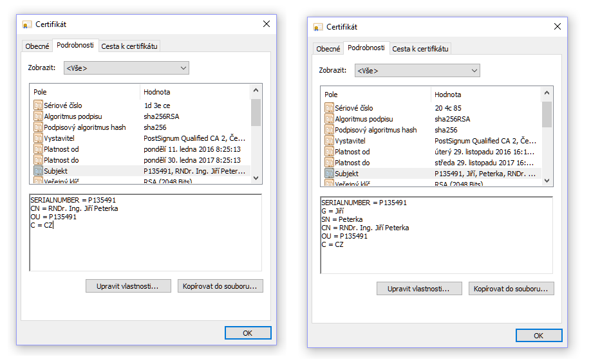591x364 pixels.
Task: Click scroll down arrow in right window list
Action: click(x=547, y=181)
